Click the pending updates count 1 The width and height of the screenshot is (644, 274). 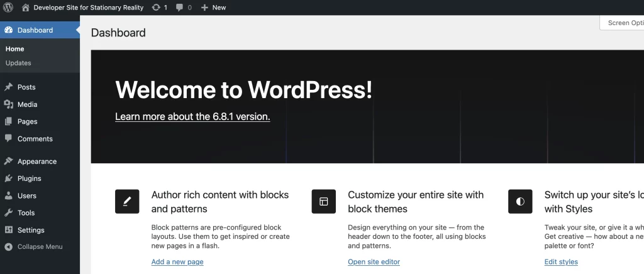(165, 8)
